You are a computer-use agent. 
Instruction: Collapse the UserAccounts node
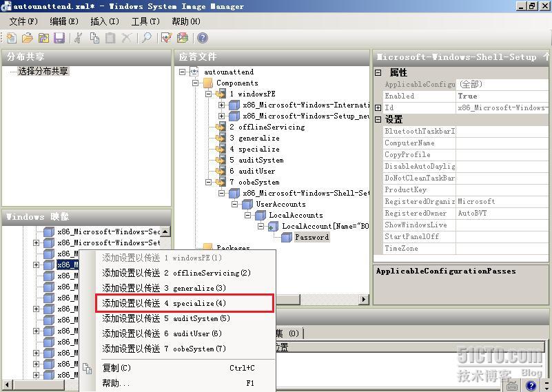click(235, 205)
